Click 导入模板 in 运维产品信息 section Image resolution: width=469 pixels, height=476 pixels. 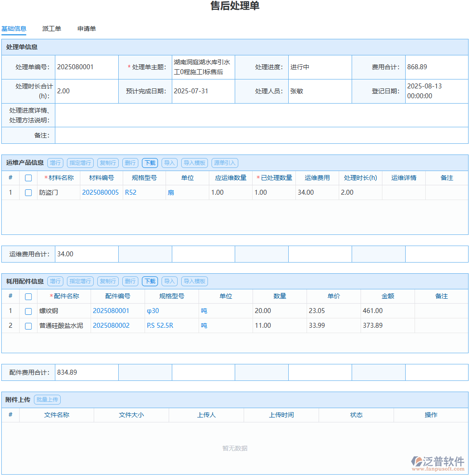click(x=194, y=163)
